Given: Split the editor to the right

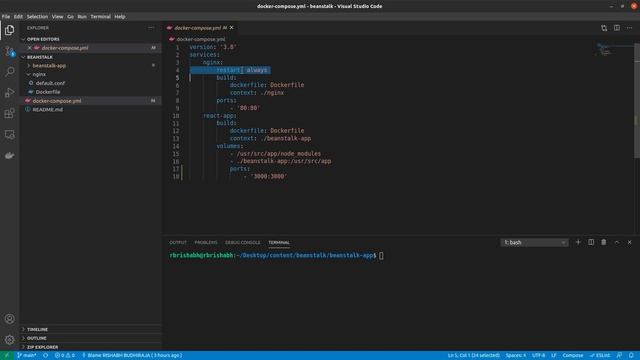Looking at the screenshot, I should [617, 28].
